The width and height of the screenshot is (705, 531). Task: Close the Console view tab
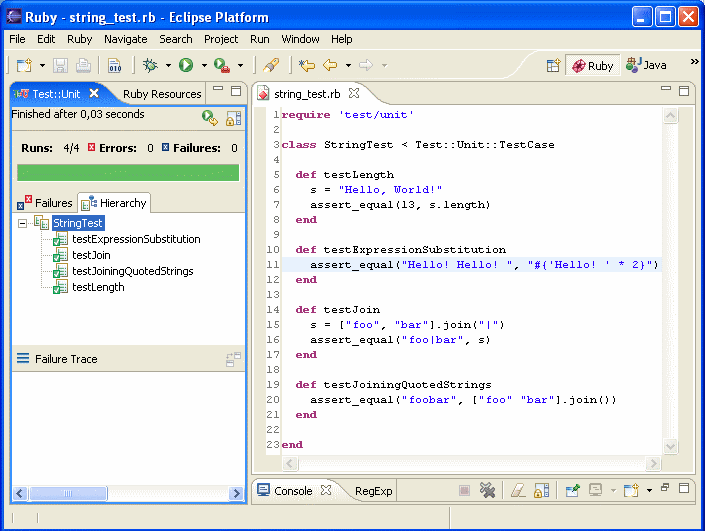pos(326,490)
